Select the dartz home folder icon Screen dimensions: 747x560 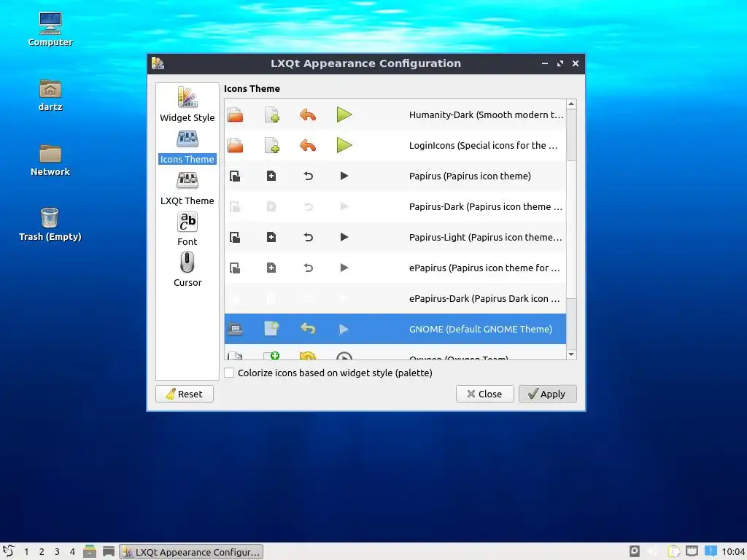[x=50, y=95]
